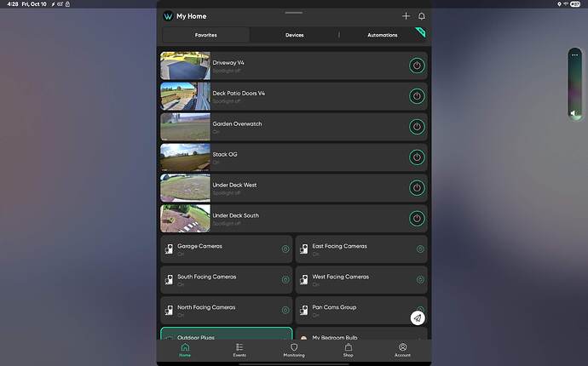Tap the green tag corner icon

[420, 32]
